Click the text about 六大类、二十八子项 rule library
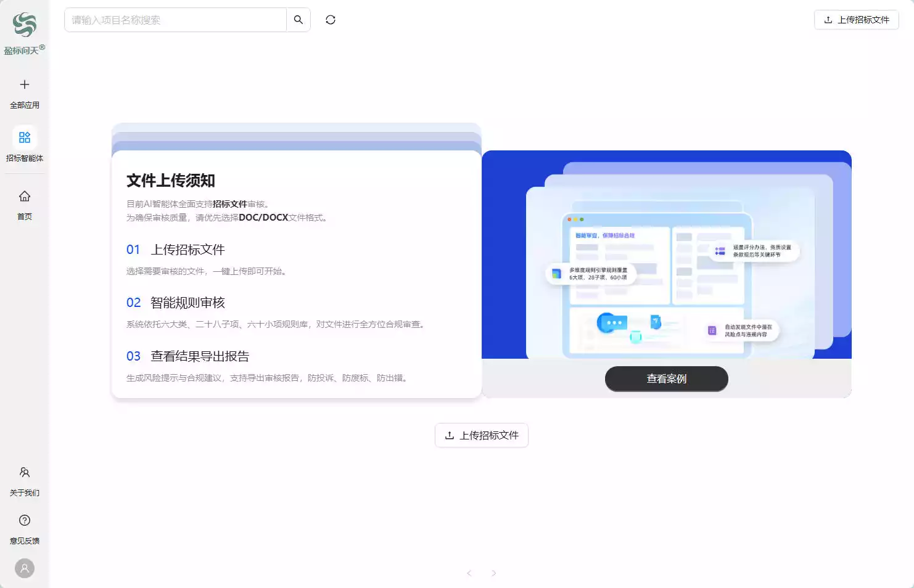914x588 pixels. tap(277, 324)
